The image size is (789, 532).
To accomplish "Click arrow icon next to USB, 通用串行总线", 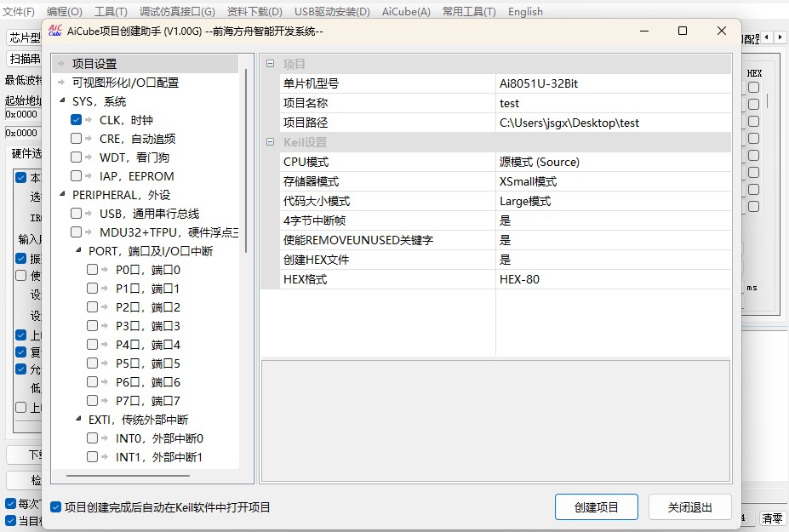I will pos(89,214).
